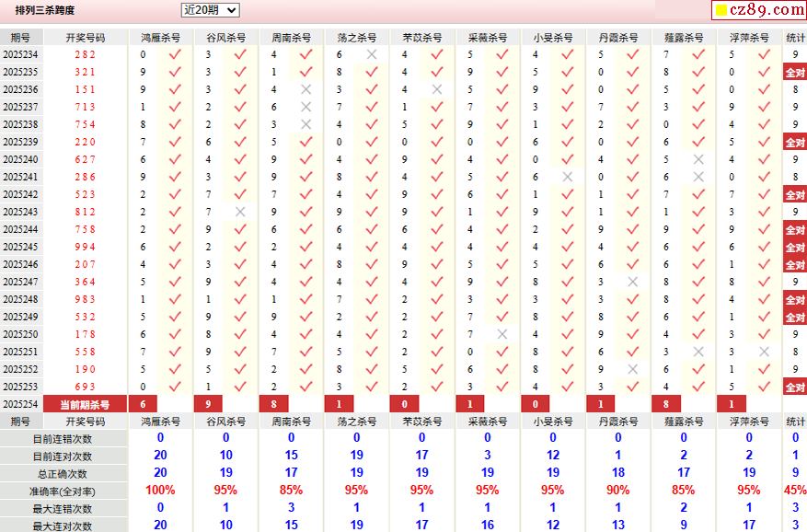
Task: Click the X mark for 浮萍杀号 in row 2025251
Action: (764, 352)
